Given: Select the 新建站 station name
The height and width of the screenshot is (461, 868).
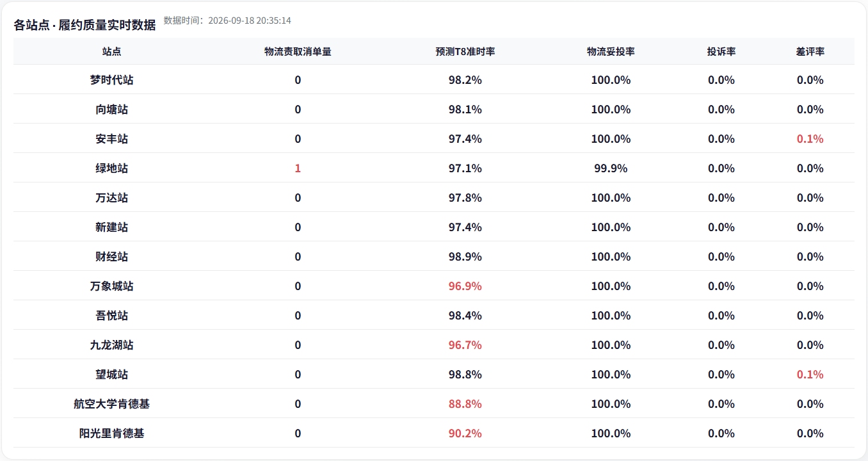Looking at the screenshot, I should pos(112,227).
